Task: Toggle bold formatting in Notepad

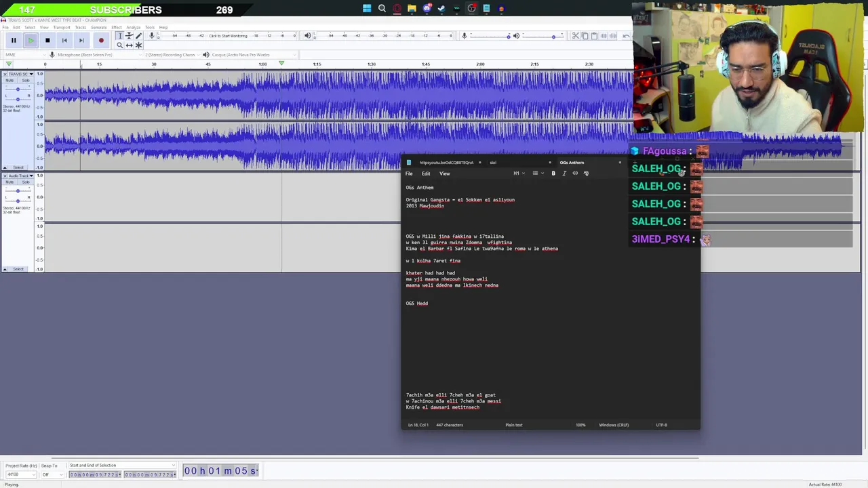Action: [x=553, y=174]
